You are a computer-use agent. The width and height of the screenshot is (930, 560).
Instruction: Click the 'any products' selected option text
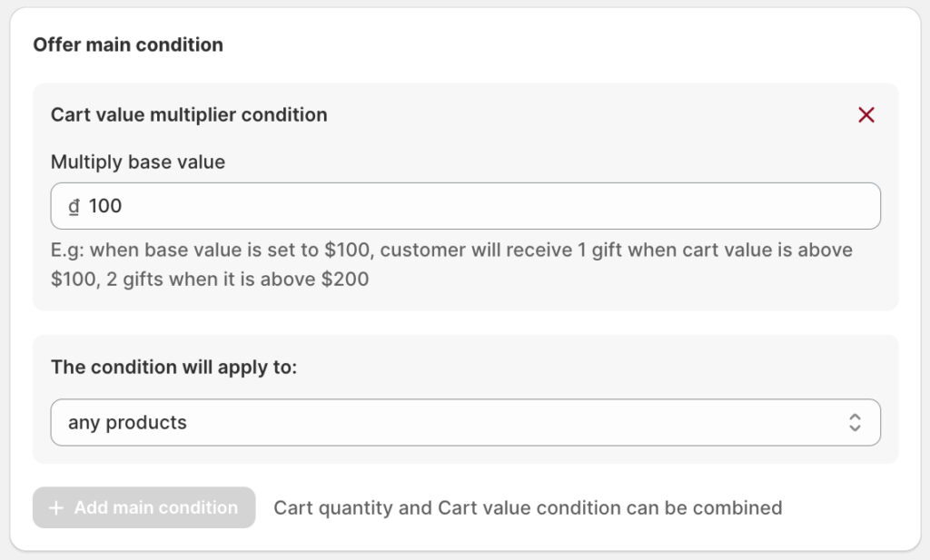(x=127, y=423)
